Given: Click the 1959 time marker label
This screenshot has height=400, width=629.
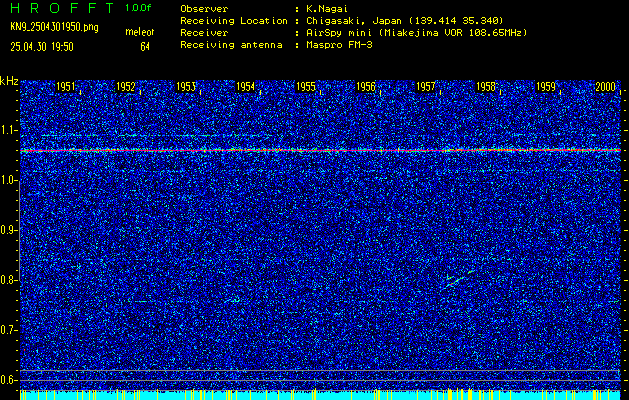Looking at the screenshot, I should point(546,87).
